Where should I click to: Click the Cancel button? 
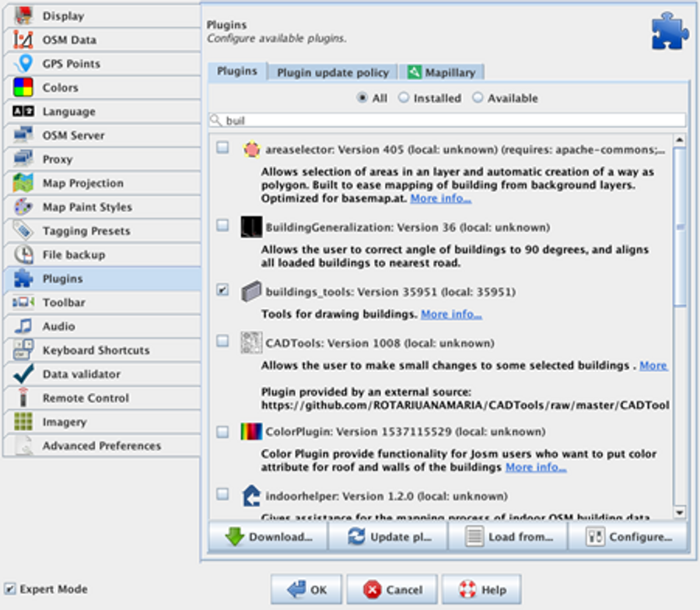tap(392, 590)
